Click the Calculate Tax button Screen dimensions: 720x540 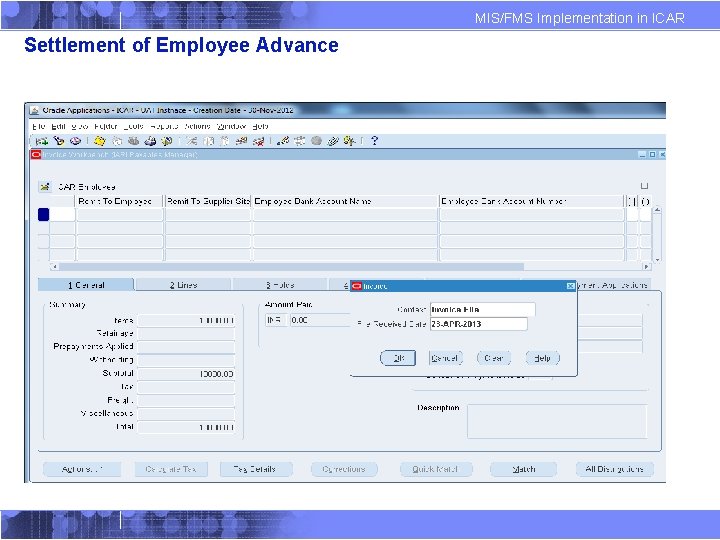click(x=171, y=469)
